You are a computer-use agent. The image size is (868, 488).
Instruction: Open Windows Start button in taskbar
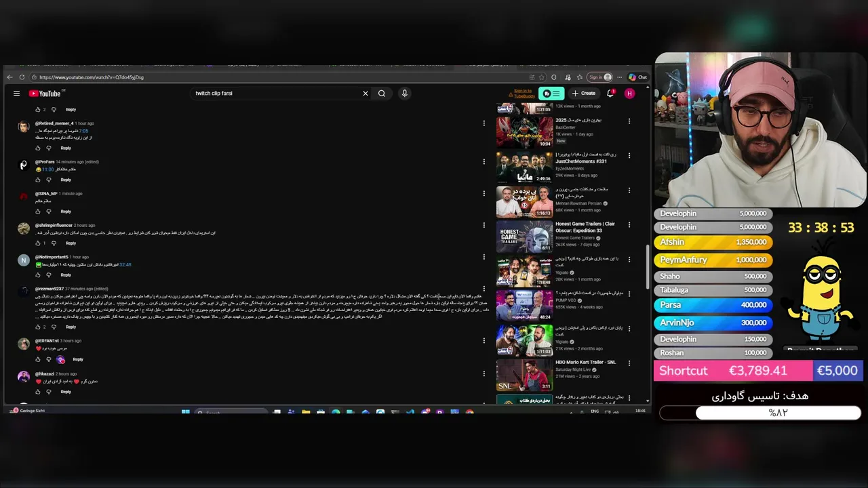coord(185,411)
